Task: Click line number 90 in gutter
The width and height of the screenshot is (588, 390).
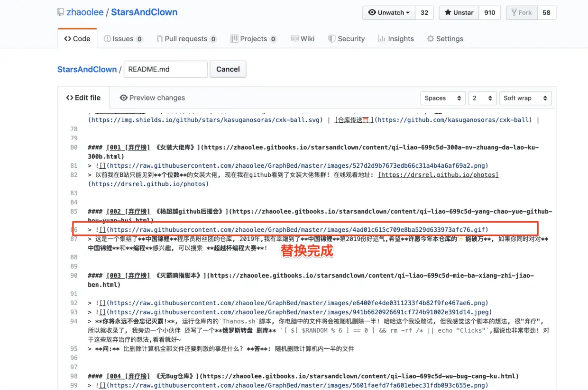Action: (x=73, y=276)
